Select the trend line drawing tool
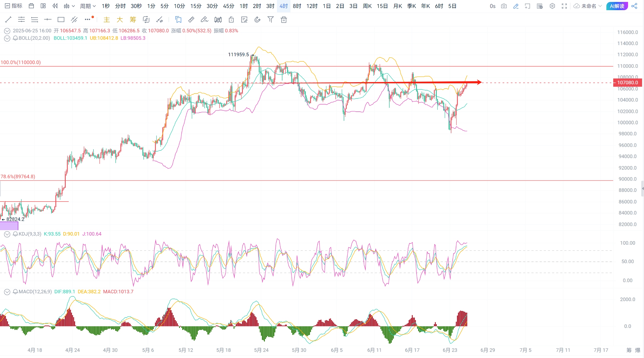Screen dimensions: 644x358 click(8, 20)
